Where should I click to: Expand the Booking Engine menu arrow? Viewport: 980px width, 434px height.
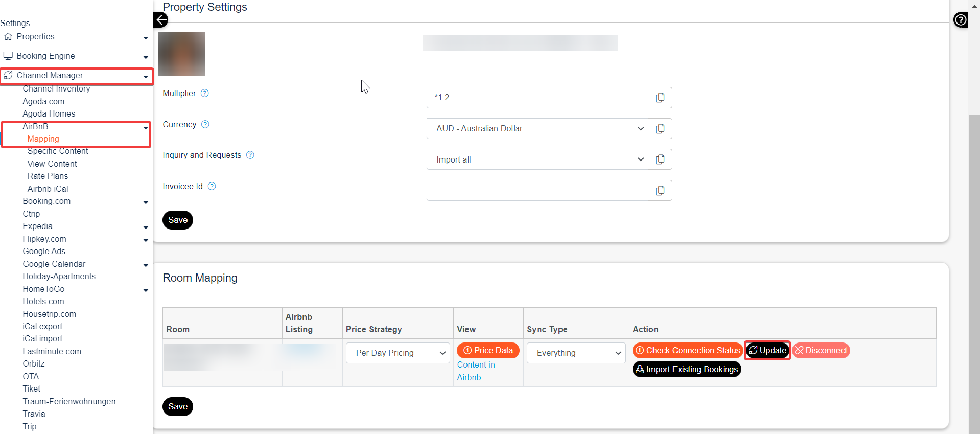[x=146, y=57]
